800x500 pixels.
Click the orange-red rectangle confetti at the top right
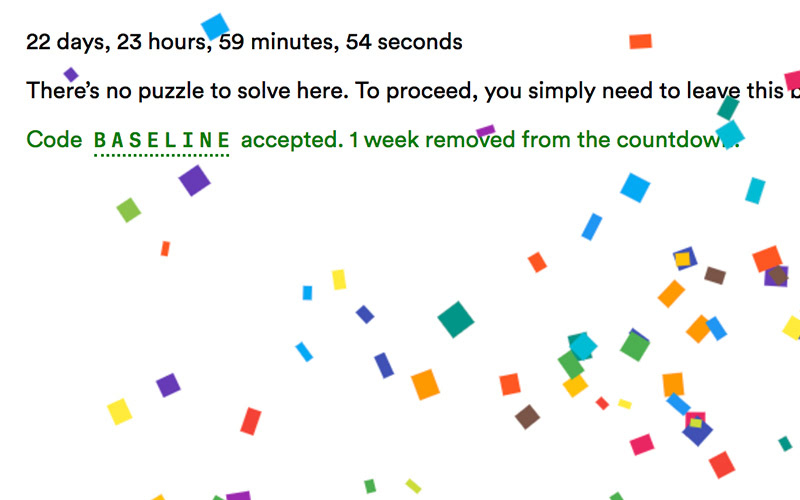coord(640,41)
